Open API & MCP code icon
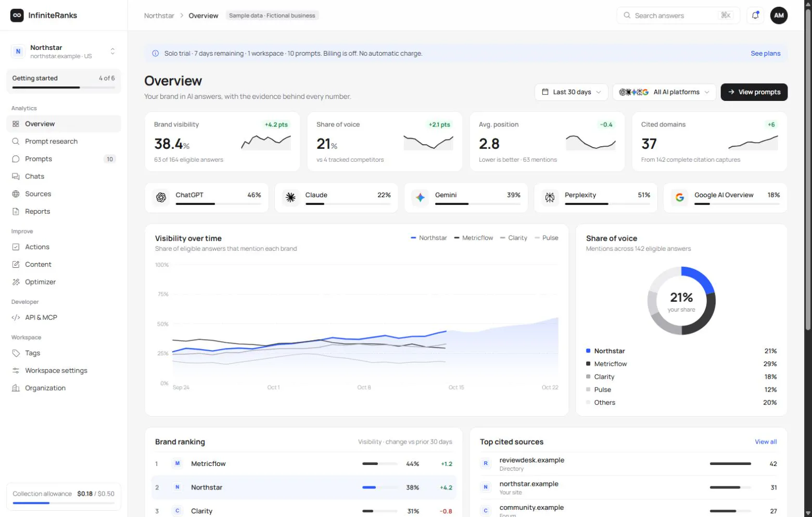 point(16,317)
